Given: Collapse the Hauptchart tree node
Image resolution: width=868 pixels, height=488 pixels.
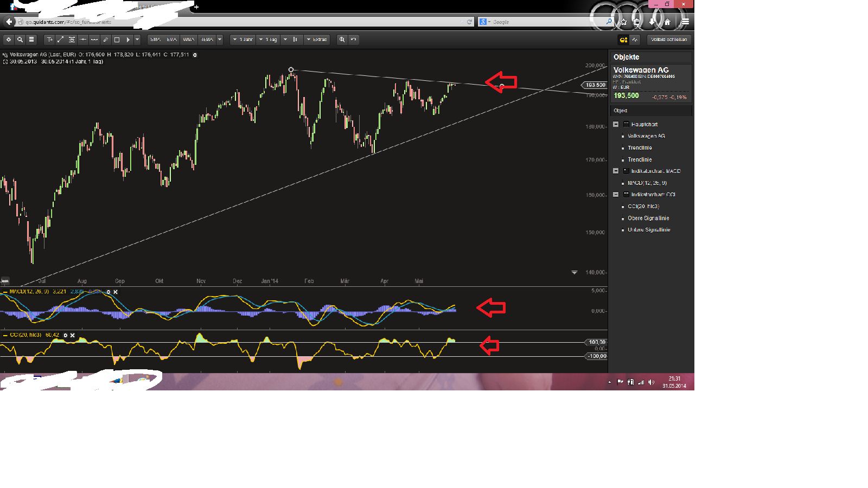Looking at the screenshot, I should click(616, 124).
